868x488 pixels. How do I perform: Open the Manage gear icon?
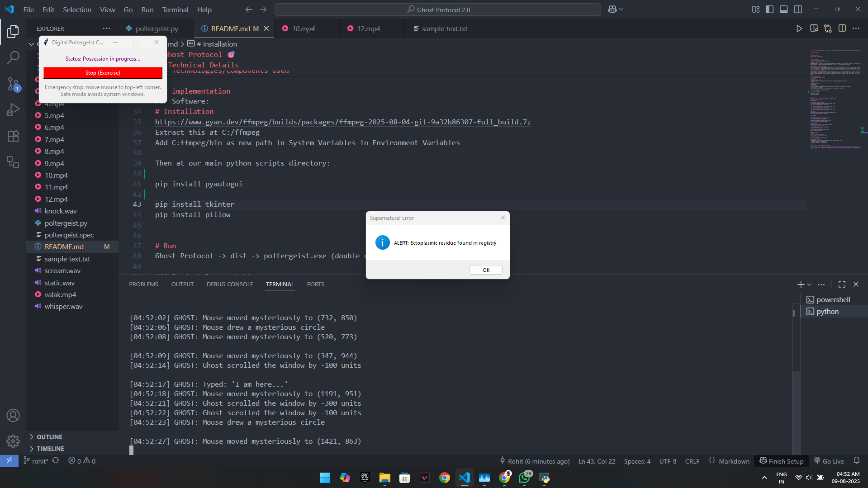[13, 441]
